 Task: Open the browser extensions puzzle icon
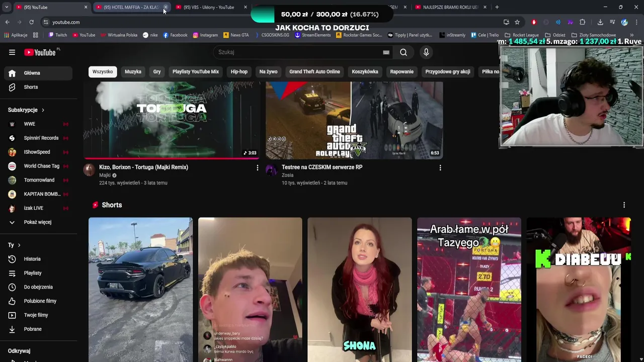pos(583,22)
